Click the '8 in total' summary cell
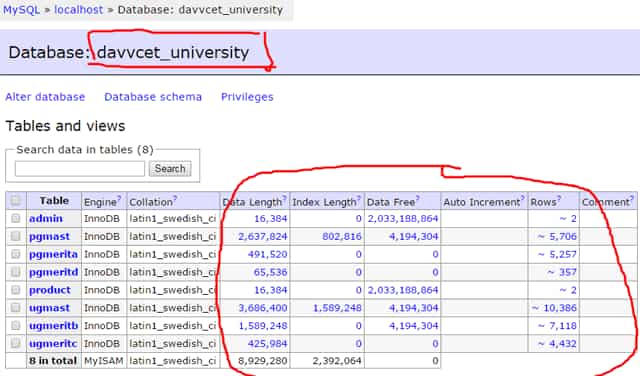 point(53,361)
